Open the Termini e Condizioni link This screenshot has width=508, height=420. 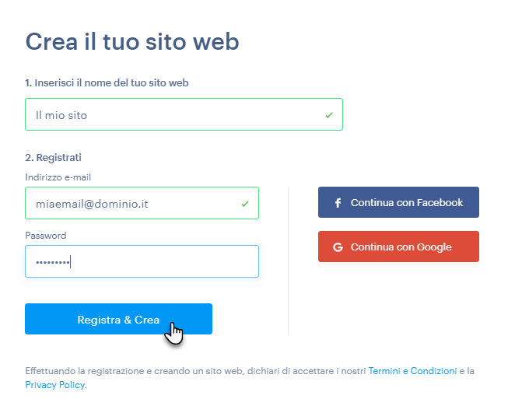coord(412,371)
